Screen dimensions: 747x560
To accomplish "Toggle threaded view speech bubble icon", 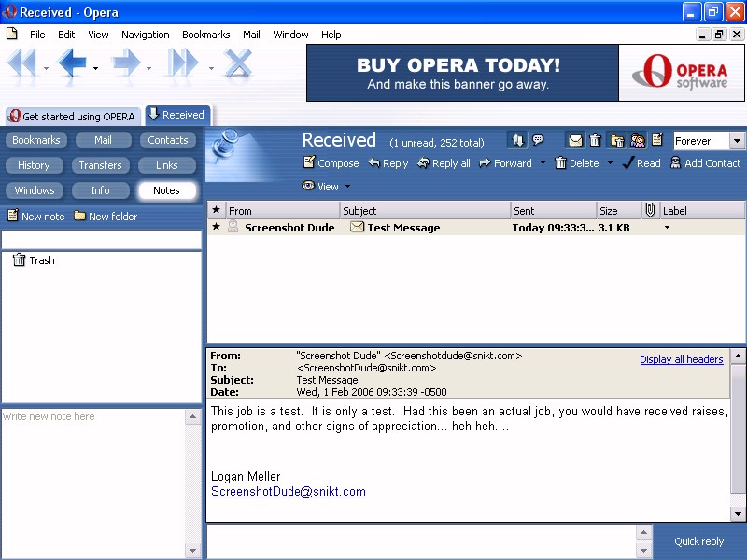I will [538, 140].
